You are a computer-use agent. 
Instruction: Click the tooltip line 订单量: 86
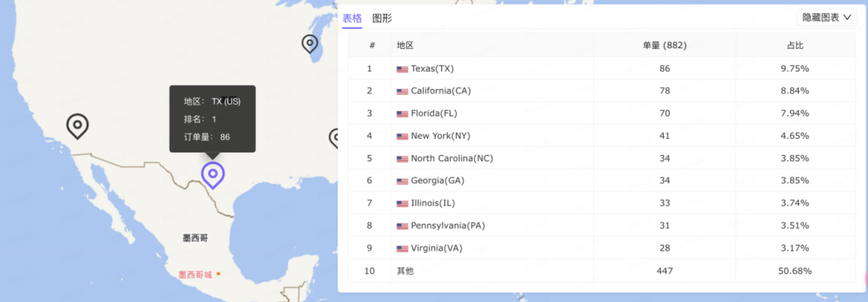point(207,137)
